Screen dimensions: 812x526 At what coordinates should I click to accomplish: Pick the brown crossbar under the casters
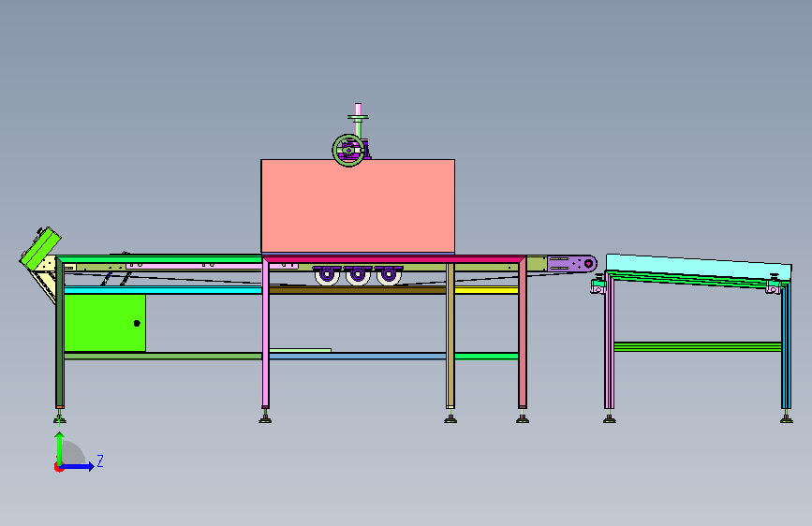(x=358, y=290)
